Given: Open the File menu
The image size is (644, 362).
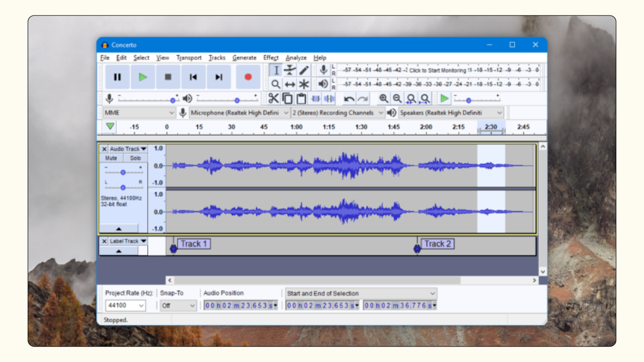Looking at the screenshot, I should point(105,58).
